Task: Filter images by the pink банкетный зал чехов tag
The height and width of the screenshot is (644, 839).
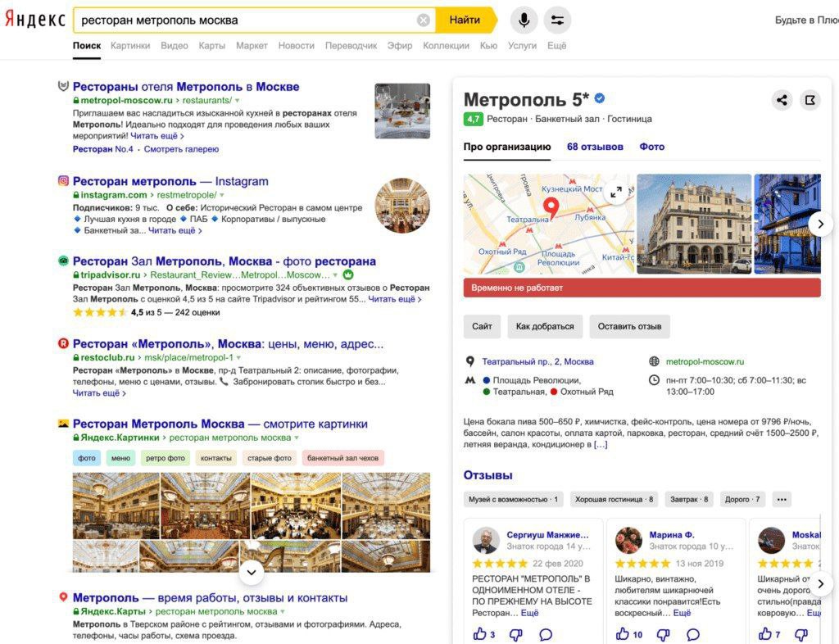Action: point(342,458)
